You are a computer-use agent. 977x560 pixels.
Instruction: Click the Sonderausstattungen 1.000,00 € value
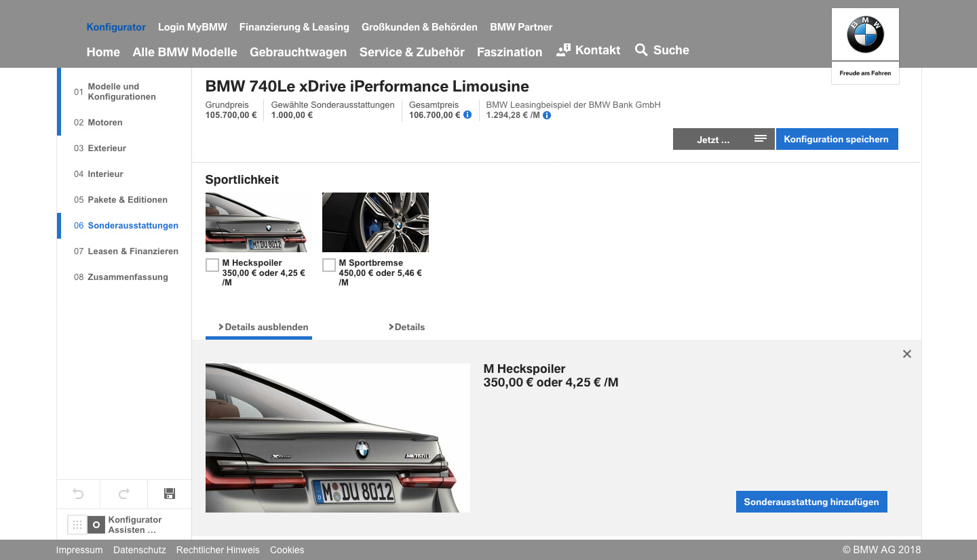tap(292, 115)
